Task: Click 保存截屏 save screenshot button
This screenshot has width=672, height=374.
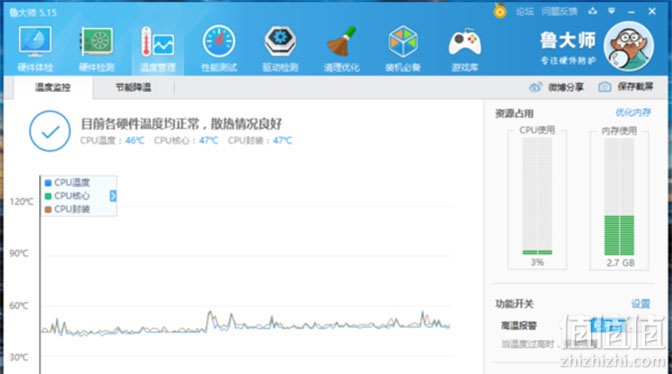Action: coord(626,87)
